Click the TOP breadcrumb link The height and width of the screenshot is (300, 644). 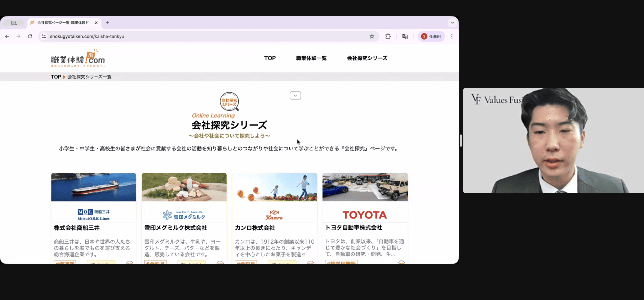[x=56, y=77]
